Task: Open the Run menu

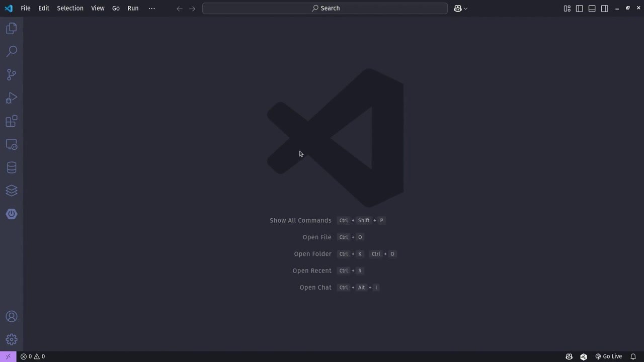Action: (133, 8)
